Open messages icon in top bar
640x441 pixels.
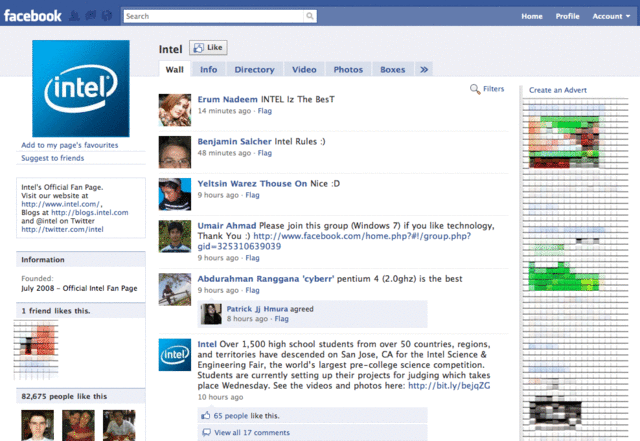pyautogui.click(x=91, y=16)
